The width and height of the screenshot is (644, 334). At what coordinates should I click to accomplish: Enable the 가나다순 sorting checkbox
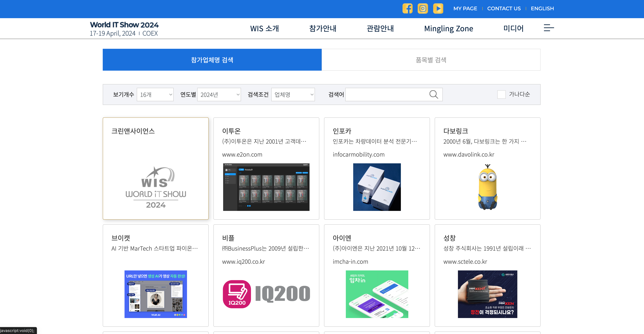501,94
